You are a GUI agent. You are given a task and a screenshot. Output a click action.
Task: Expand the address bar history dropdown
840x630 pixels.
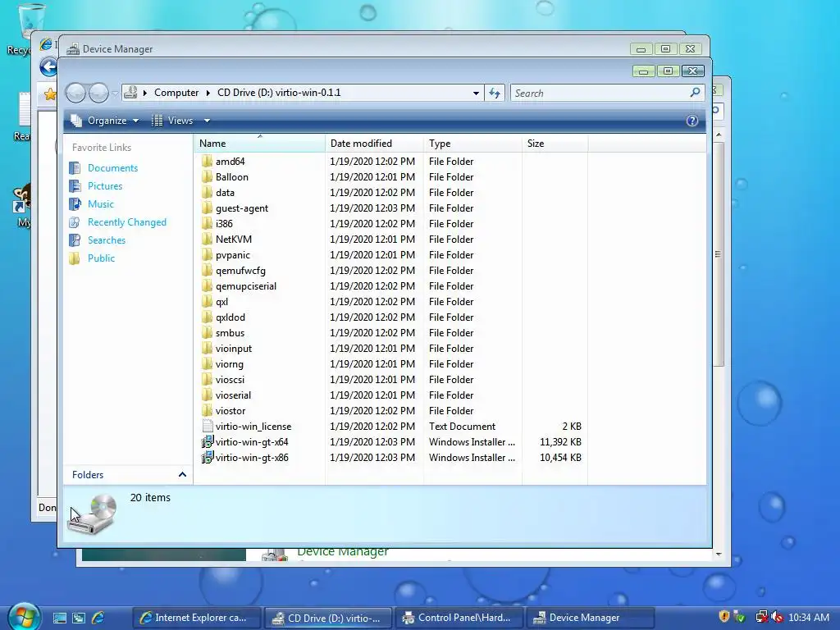tap(476, 94)
